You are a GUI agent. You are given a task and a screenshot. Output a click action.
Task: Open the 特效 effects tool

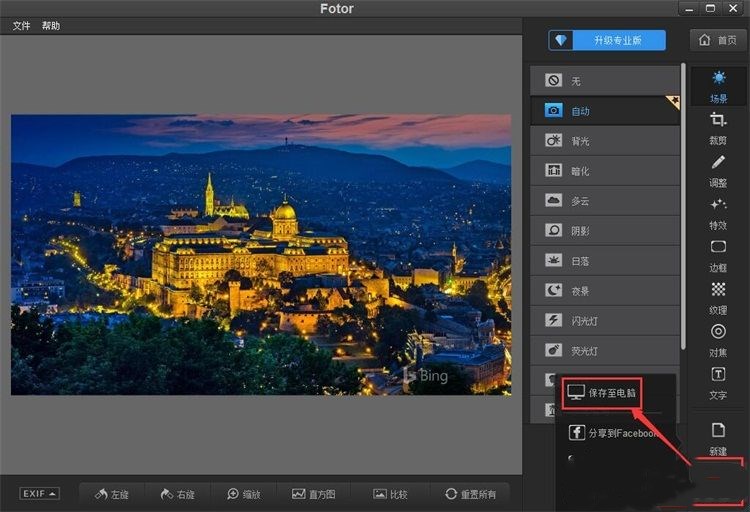coord(718,213)
